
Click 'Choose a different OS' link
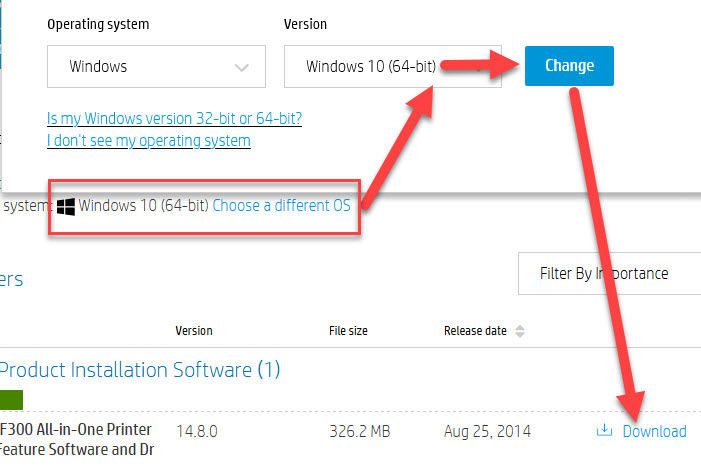pos(281,205)
